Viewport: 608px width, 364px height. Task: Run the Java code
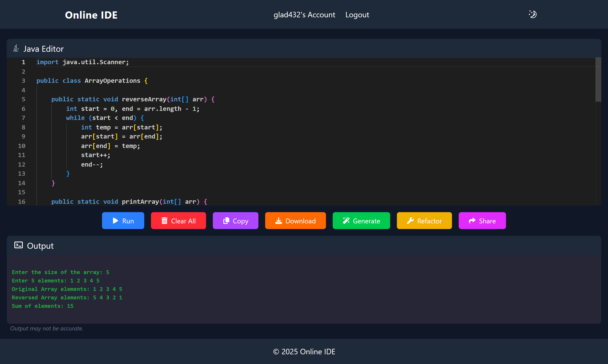pyautogui.click(x=123, y=220)
